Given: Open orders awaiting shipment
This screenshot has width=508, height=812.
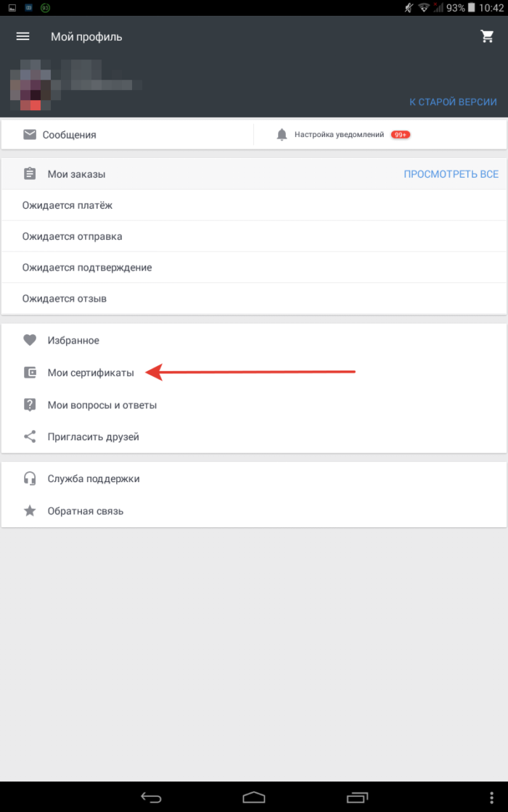Looking at the screenshot, I should (72, 236).
